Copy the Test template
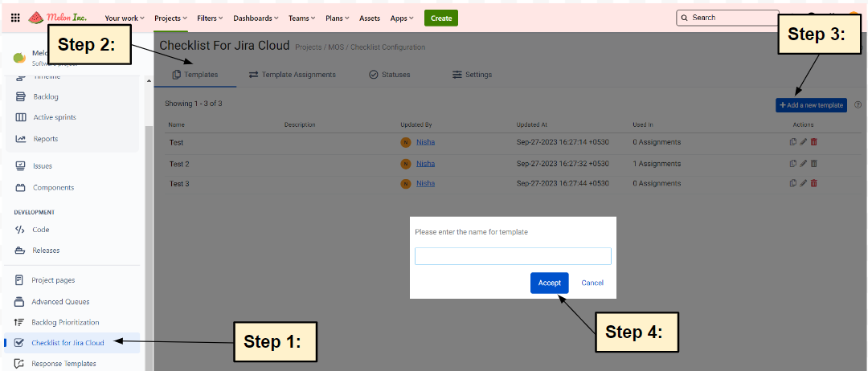Image resolution: width=868 pixels, height=371 pixels. coord(793,142)
